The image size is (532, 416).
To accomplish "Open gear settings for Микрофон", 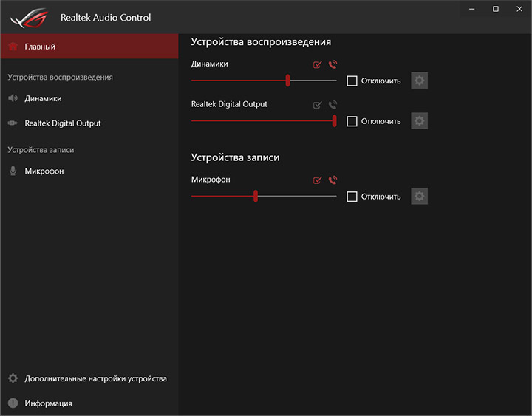I will click(x=420, y=197).
